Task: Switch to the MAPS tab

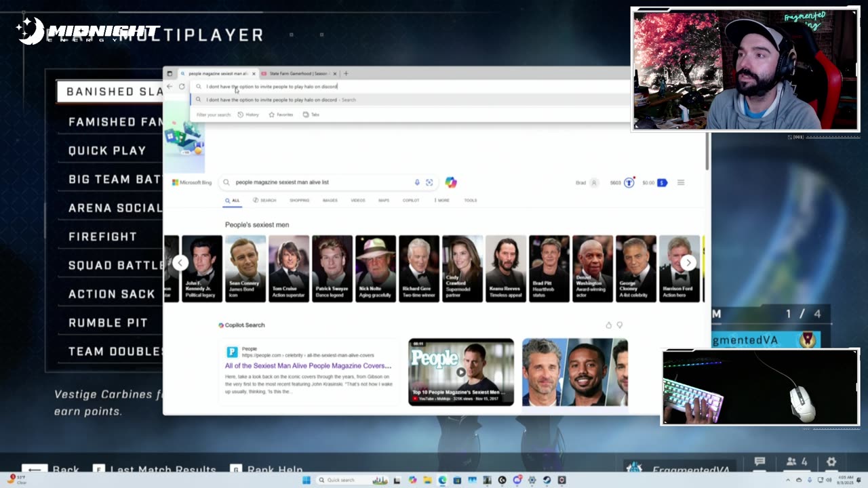Action: (x=384, y=201)
